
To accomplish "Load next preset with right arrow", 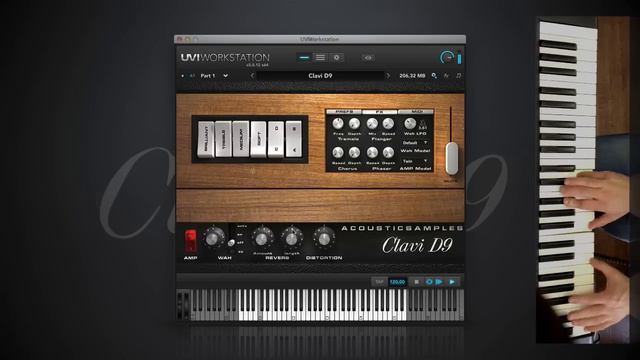I will click(388, 76).
